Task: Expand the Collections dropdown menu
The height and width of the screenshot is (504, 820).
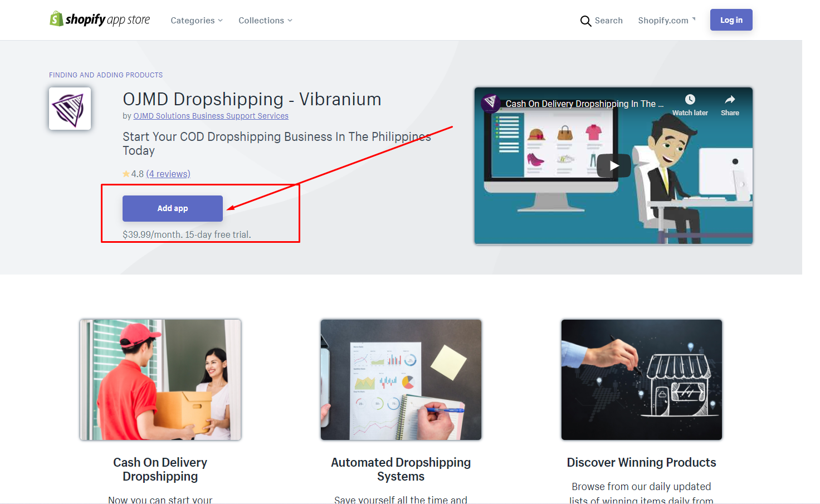Action: coord(265,21)
